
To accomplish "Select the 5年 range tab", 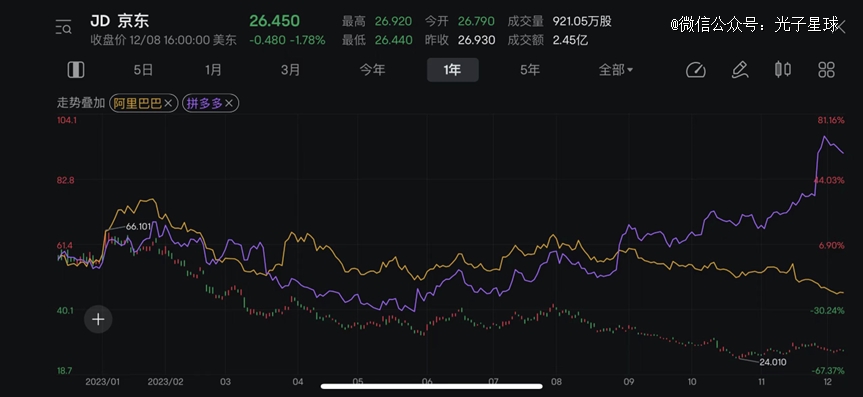I will [x=530, y=70].
